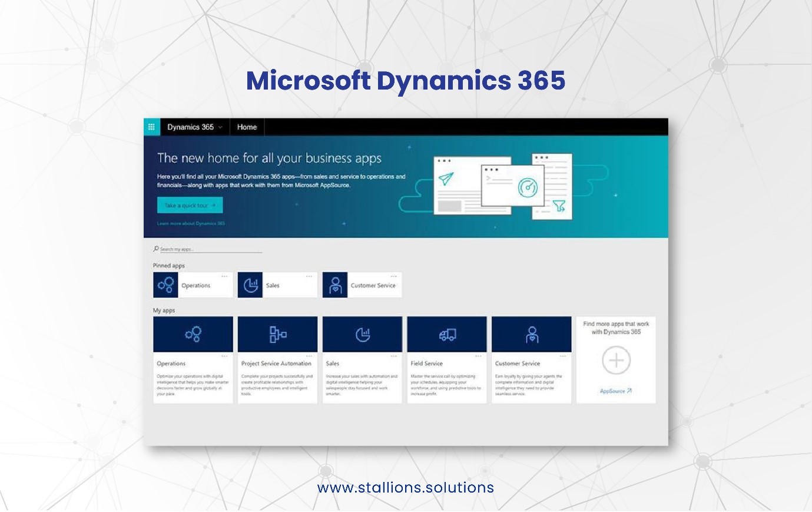Viewport: 812px width, 512px height.
Task: Open options menu on pinned Sales tile
Action: 309,276
